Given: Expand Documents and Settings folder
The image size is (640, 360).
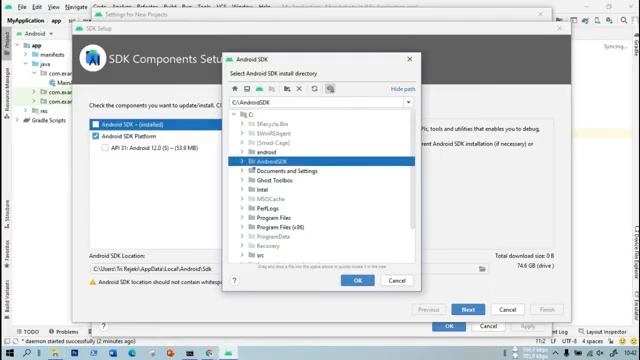Looking at the screenshot, I should [242, 171].
